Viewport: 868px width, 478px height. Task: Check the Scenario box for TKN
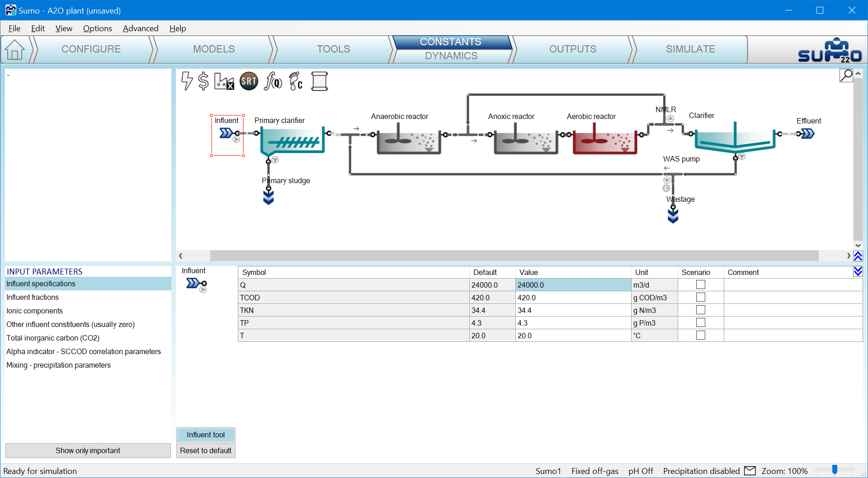(x=700, y=310)
